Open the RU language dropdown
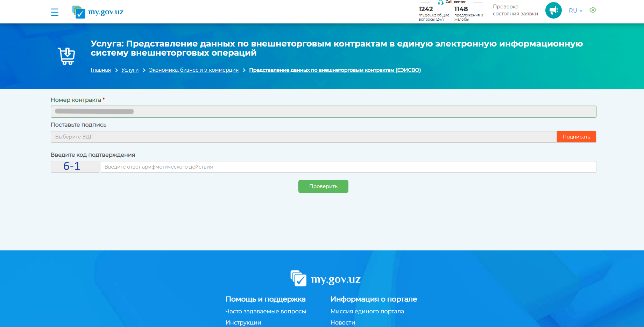644x327 pixels. click(x=575, y=11)
